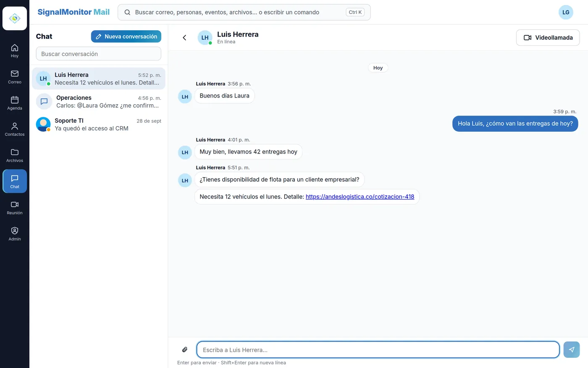
Task: Click the Ctrl K shortcut badge
Action: point(355,12)
